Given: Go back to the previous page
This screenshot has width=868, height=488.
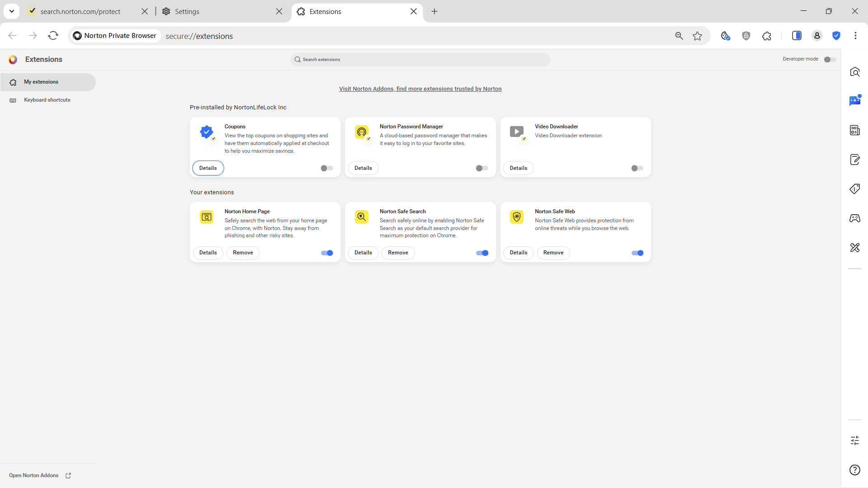Looking at the screenshot, I should 12,36.
